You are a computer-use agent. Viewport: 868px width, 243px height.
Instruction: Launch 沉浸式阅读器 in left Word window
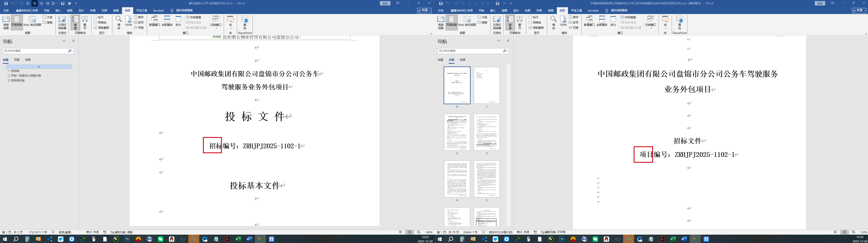click(x=62, y=23)
